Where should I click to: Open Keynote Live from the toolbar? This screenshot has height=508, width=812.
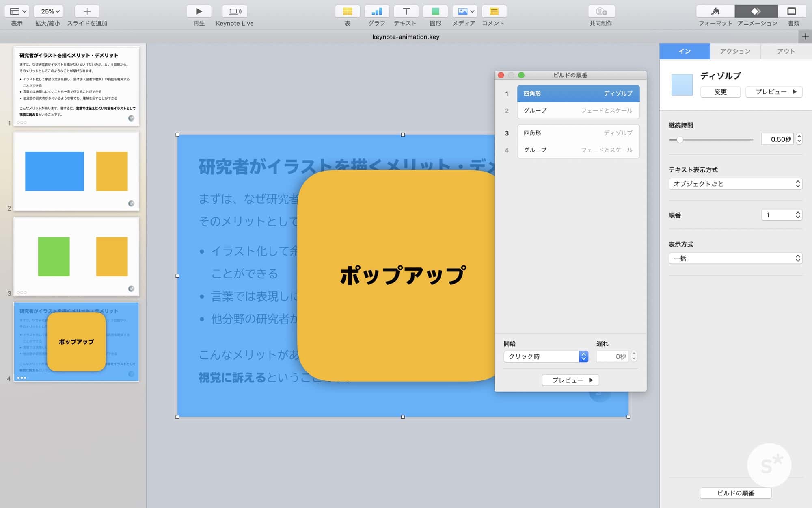(235, 11)
